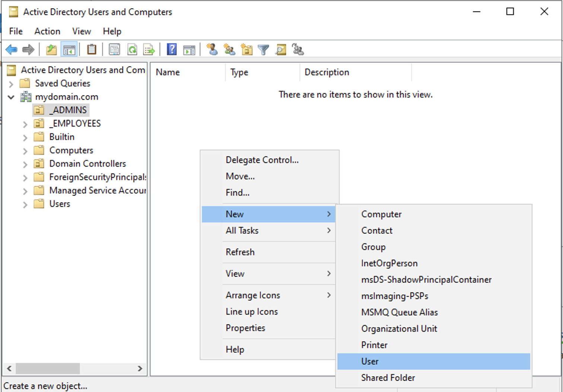This screenshot has width=563, height=392.
Task: Select Line up Icons in context menu
Action: coord(269,312)
